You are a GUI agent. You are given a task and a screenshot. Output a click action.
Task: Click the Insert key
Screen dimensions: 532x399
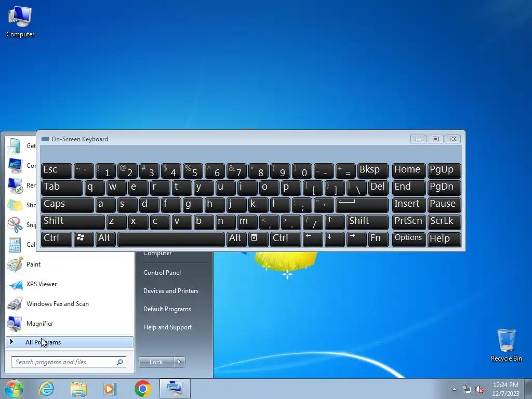408,205
